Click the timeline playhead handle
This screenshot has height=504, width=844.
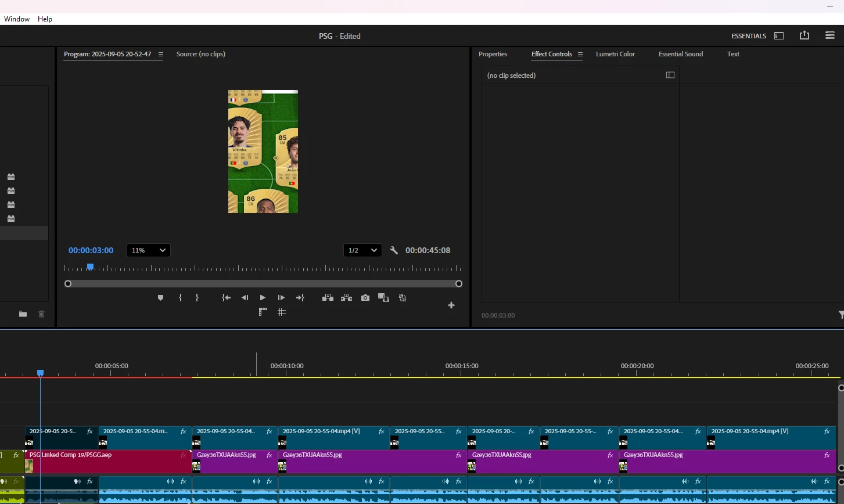pos(40,373)
